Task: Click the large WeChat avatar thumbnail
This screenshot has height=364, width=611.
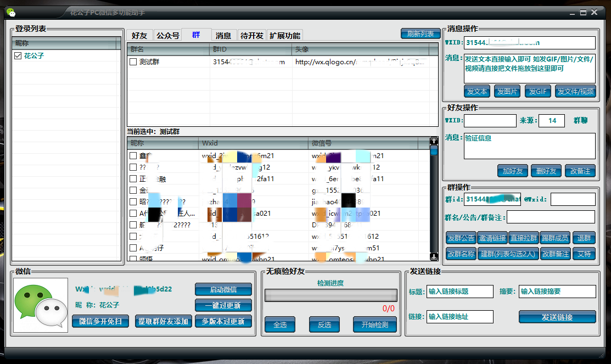Action: (41, 305)
